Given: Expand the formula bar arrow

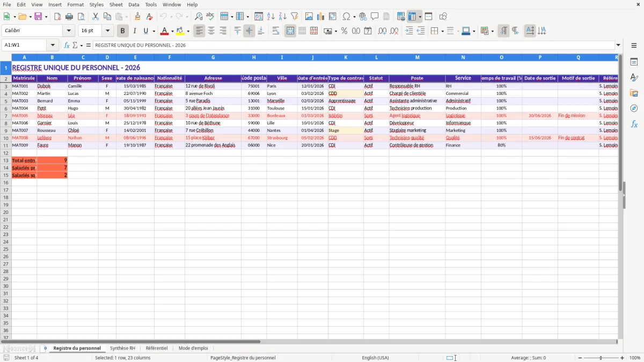Looking at the screenshot, I should coord(618,45).
